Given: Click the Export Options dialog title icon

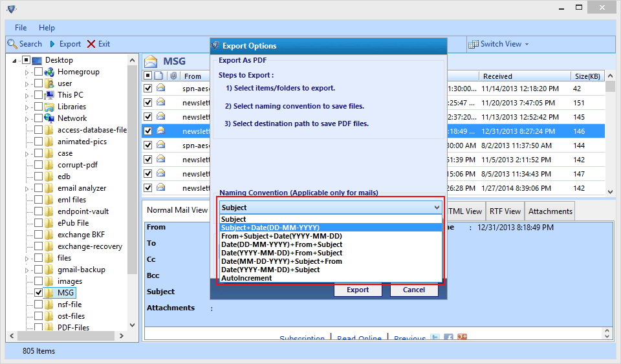Looking at the screenshot, I should [215, 45].
